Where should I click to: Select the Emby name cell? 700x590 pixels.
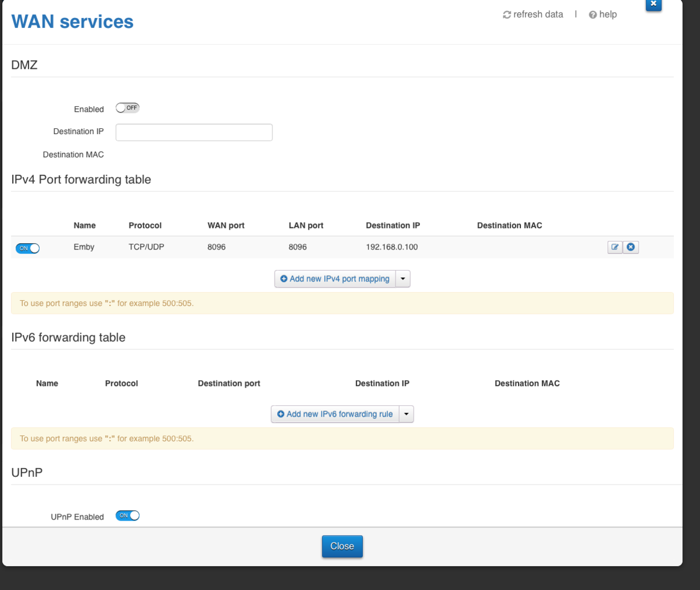(84, 247)
